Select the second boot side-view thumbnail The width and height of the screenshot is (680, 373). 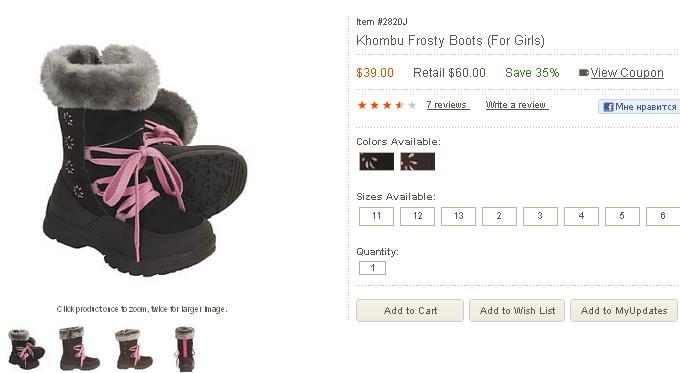click(79, 348)
